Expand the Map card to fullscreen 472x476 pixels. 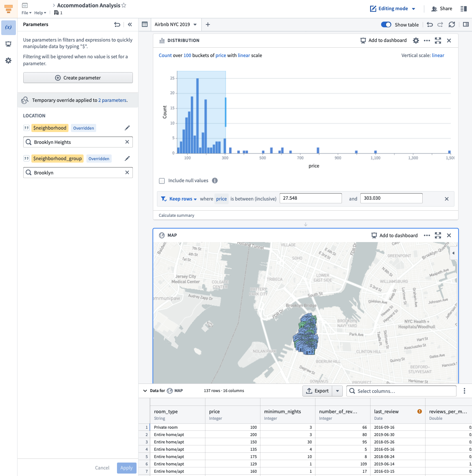coord(438,235)
